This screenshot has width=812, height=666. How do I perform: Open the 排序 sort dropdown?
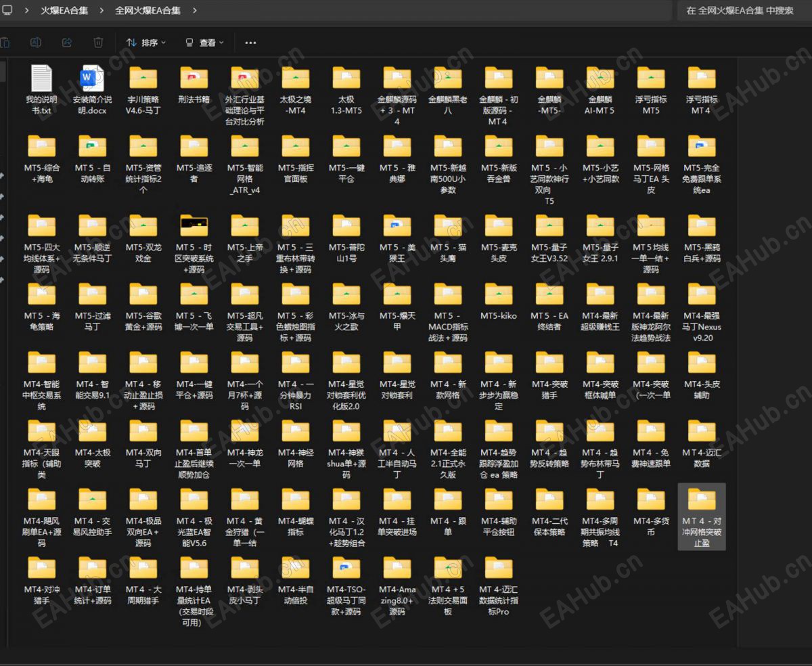click(145, 43)
